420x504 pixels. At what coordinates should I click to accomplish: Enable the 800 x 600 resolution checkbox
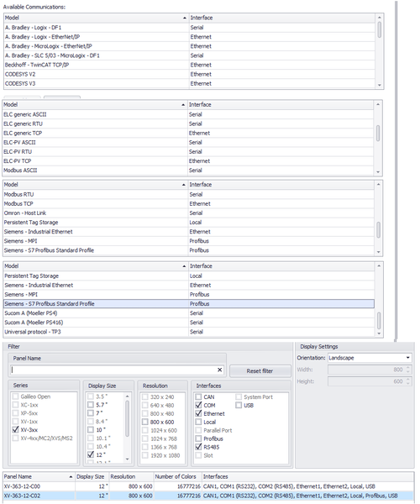145,422
